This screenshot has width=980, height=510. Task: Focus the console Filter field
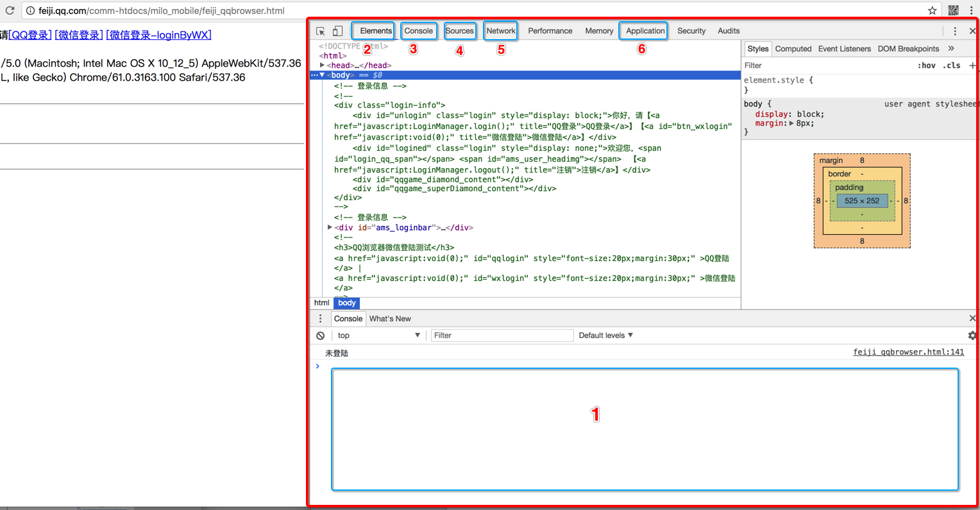[502, 336]
